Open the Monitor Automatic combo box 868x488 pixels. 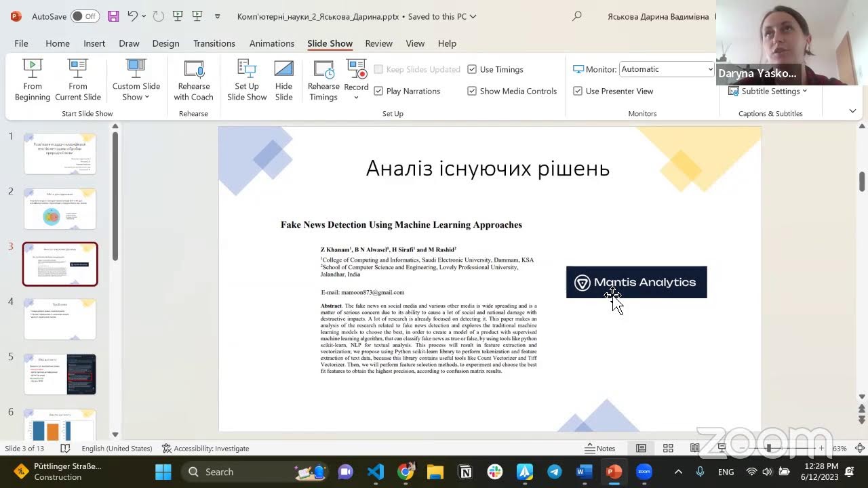pyautogui.click(x=667, y=69)
